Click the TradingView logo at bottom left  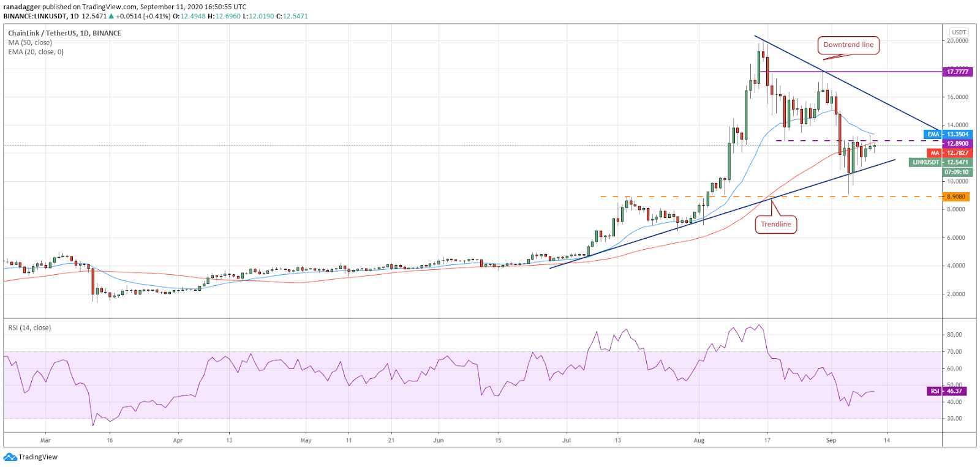(31, 457)
